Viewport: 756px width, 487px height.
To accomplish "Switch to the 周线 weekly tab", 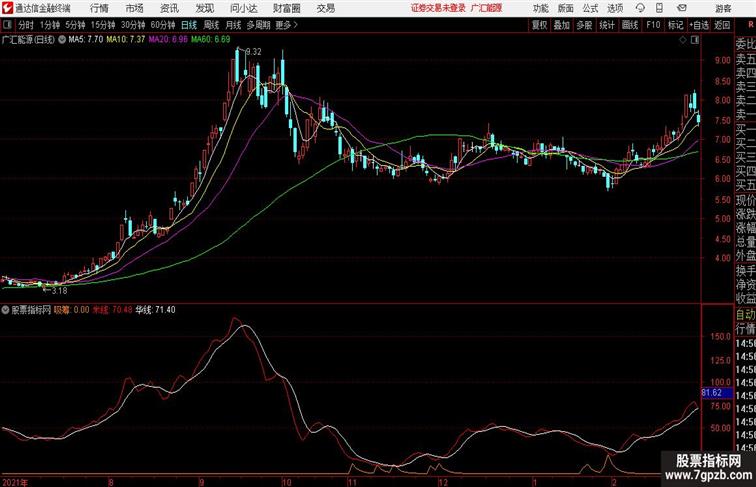I will point(211,25).
